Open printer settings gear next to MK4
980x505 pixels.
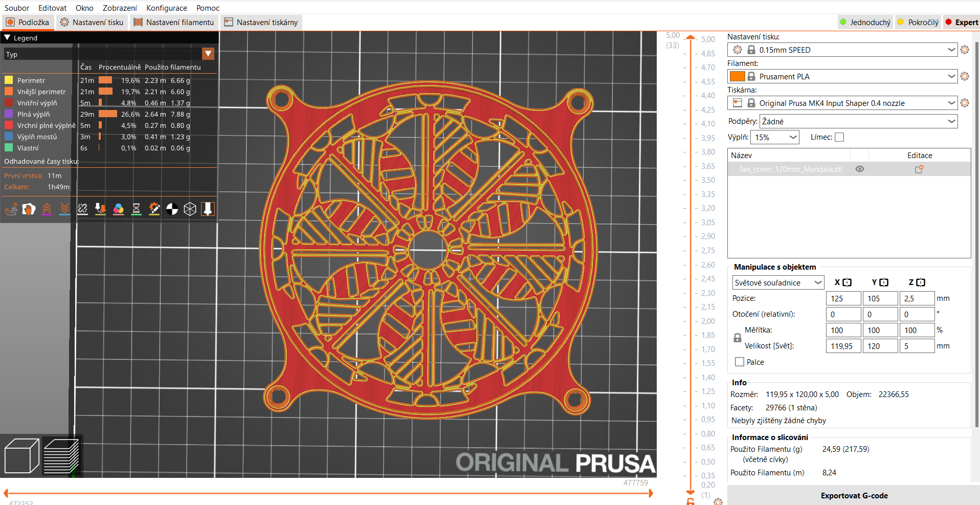965,103
